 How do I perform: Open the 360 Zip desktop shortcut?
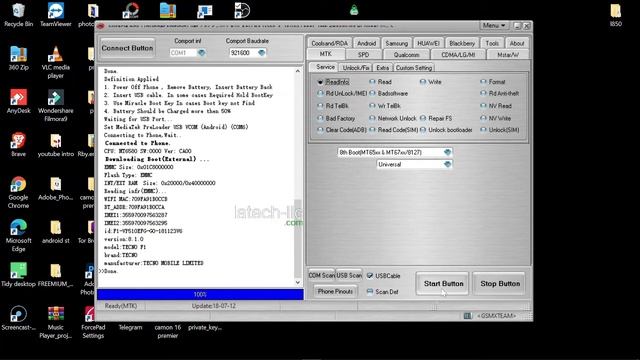18,58
